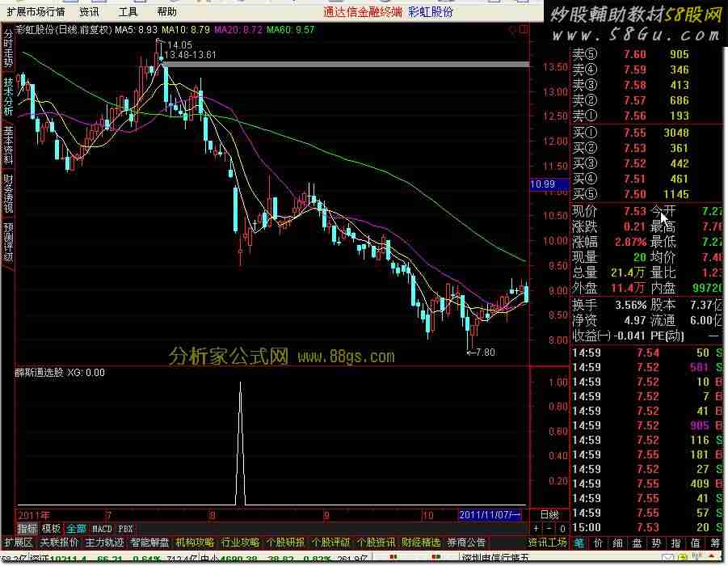Open 财经精选 tab
The height and width of the screenshot is (566, 728).
(421, 543)
